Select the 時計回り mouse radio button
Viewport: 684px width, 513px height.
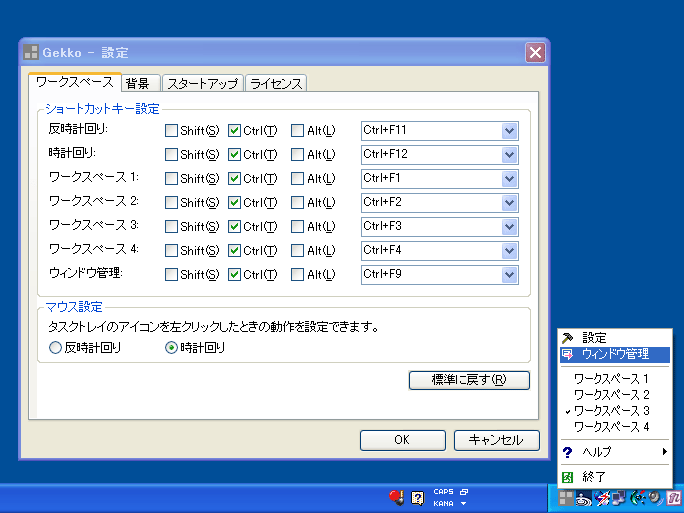[x=171, y=348]
